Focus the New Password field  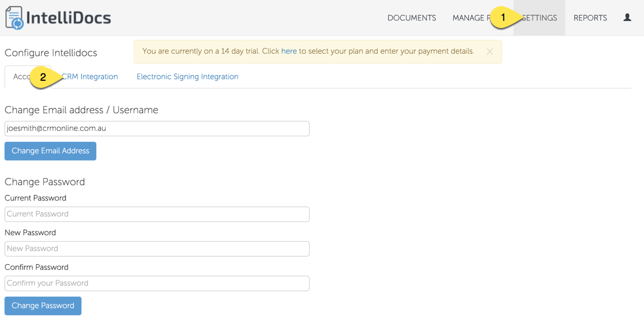pyautogui.click(x=157, y=248)
